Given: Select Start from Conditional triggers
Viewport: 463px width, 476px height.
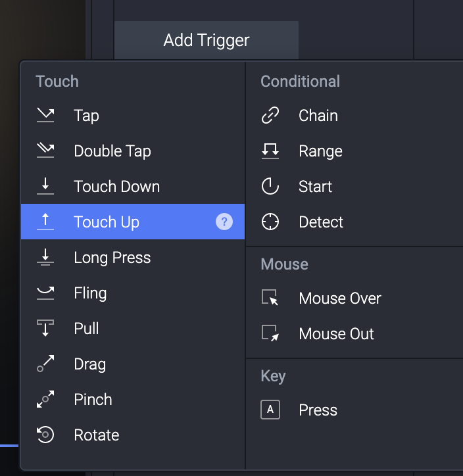Looking at the screenshot, I should 315,187.
